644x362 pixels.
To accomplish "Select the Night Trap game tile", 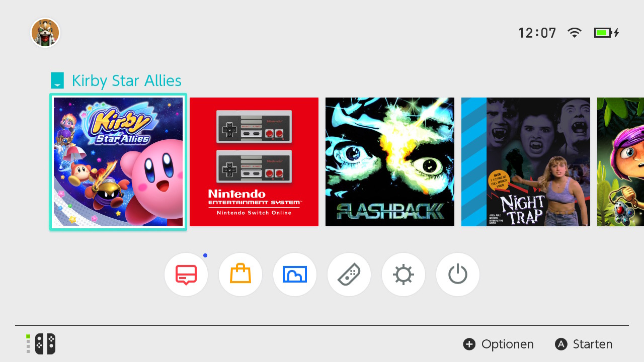I will [x=526, y=162].
